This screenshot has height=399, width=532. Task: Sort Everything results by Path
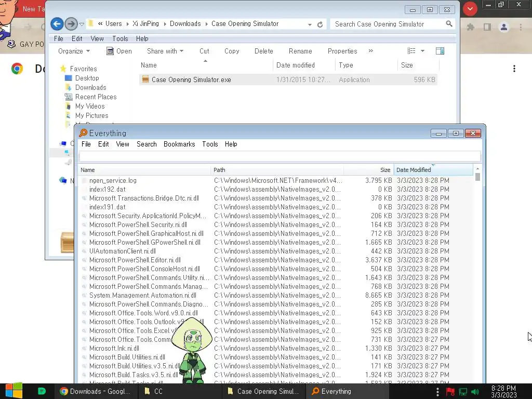point(277,170)
